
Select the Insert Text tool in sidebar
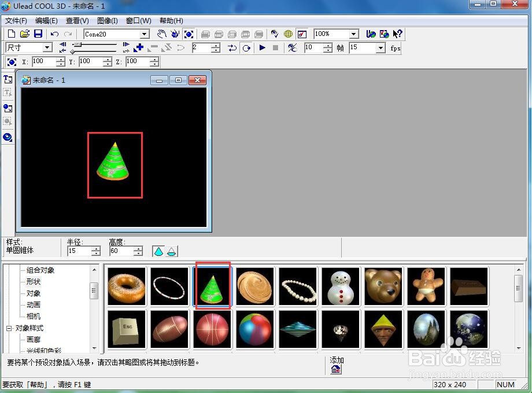pos(8,79)
